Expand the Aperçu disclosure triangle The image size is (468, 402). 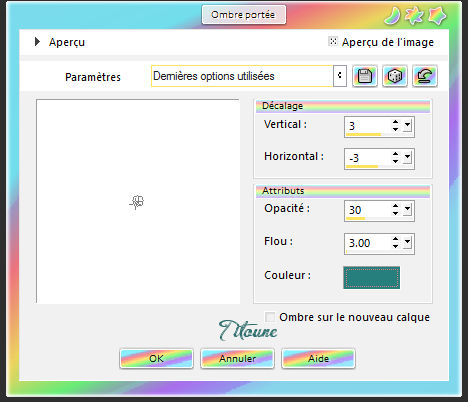(x=37, y=42)
